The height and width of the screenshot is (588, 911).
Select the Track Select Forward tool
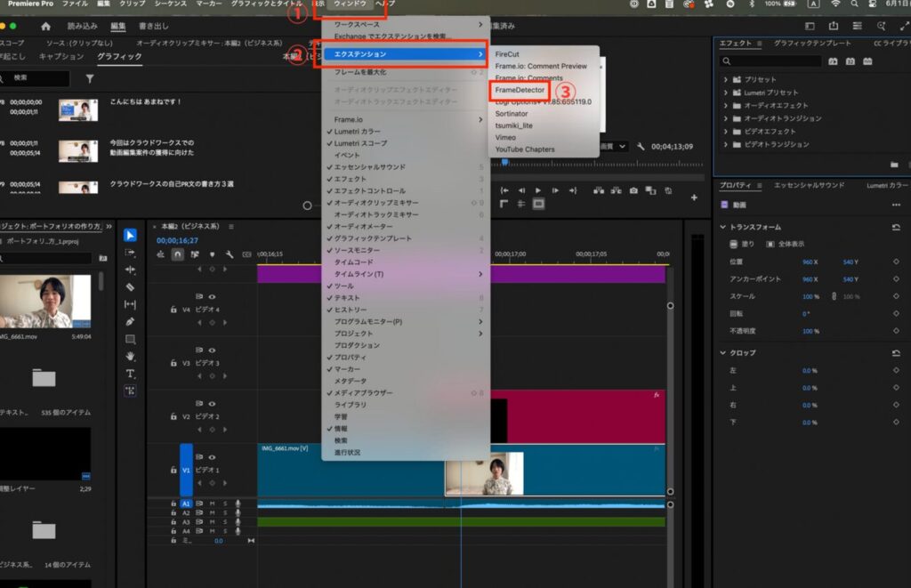[x=130, y=253]
